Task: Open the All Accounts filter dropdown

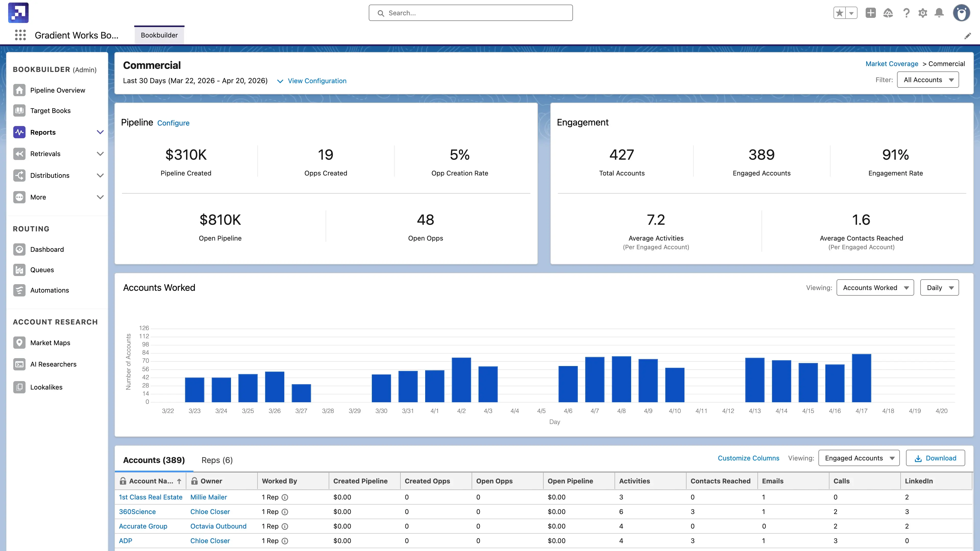Action: point(927,80)
